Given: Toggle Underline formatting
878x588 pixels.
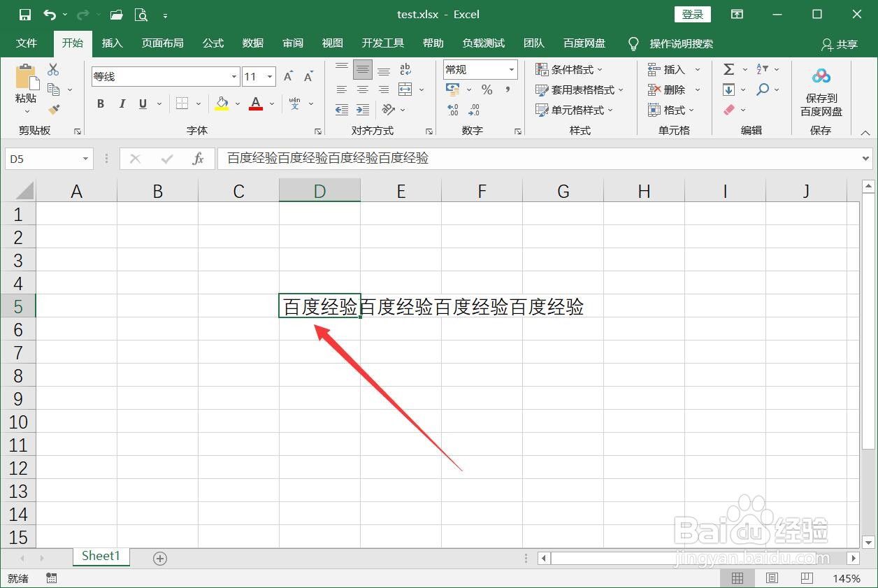Looking at the screenshot, I should click(x=143, y=103).
